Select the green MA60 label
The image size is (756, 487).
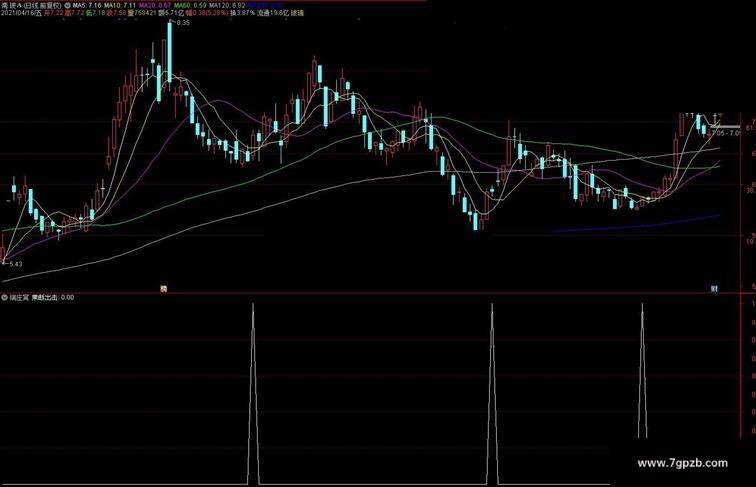click(190, 5)
